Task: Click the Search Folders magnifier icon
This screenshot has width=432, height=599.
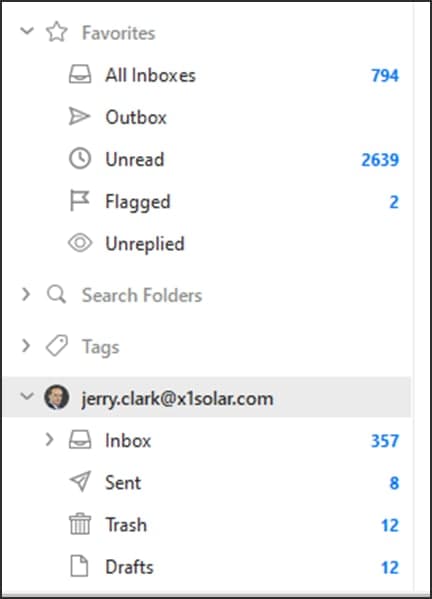Action: pyautogui.click(x=57, y=295)
